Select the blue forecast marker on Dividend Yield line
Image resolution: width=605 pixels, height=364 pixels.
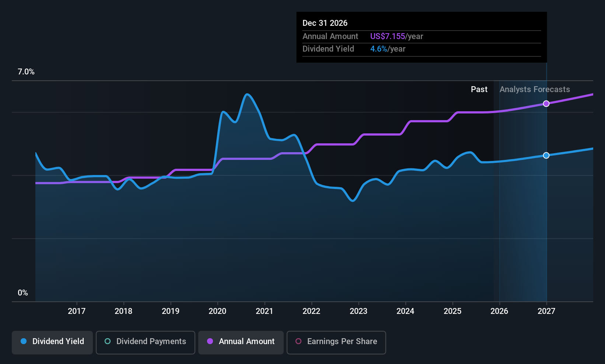[x=546, y=155]
